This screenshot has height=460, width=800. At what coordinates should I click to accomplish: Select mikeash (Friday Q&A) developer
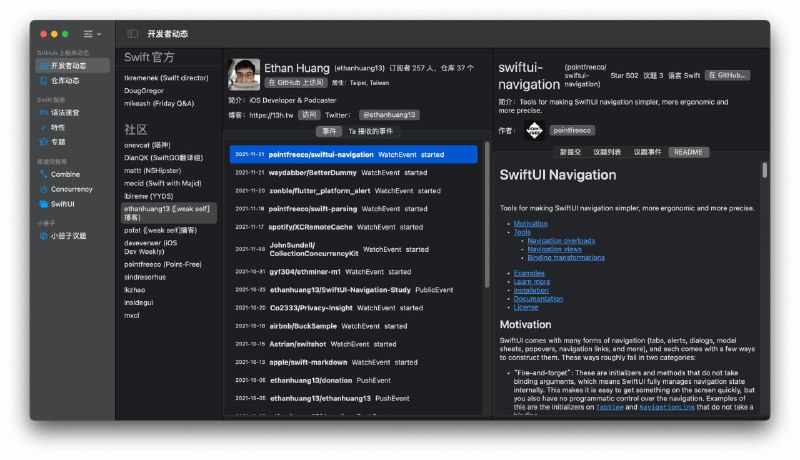[159, 104]
